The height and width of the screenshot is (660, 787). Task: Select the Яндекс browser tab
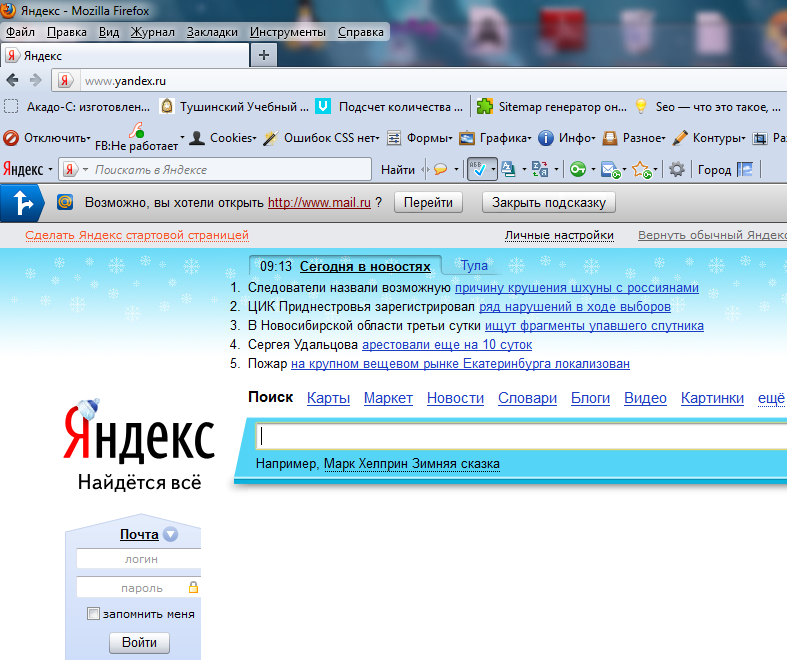(125, 55)
